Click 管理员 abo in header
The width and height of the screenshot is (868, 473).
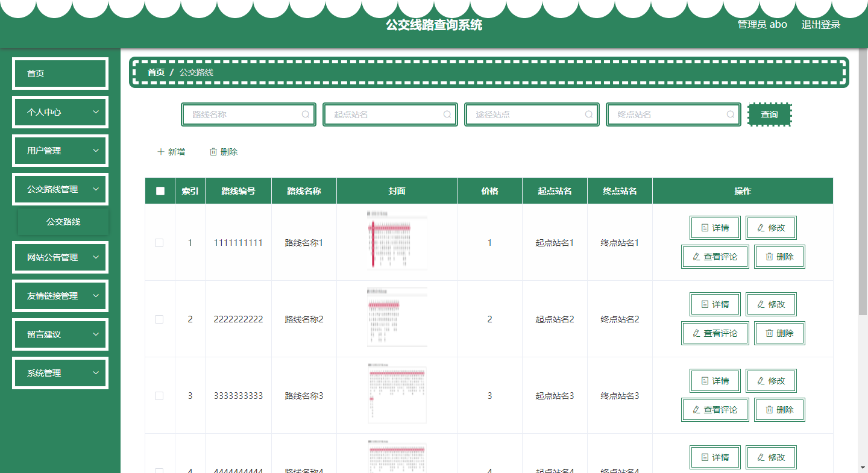[763, 25]
